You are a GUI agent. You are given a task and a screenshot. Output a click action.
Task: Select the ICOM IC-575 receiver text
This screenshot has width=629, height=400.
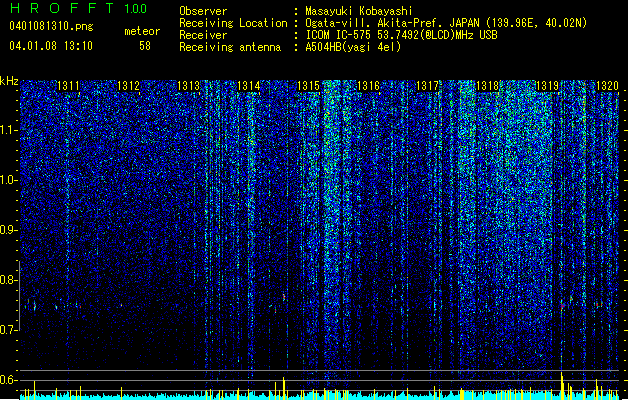pyautogui.click(x=401, y=35)
